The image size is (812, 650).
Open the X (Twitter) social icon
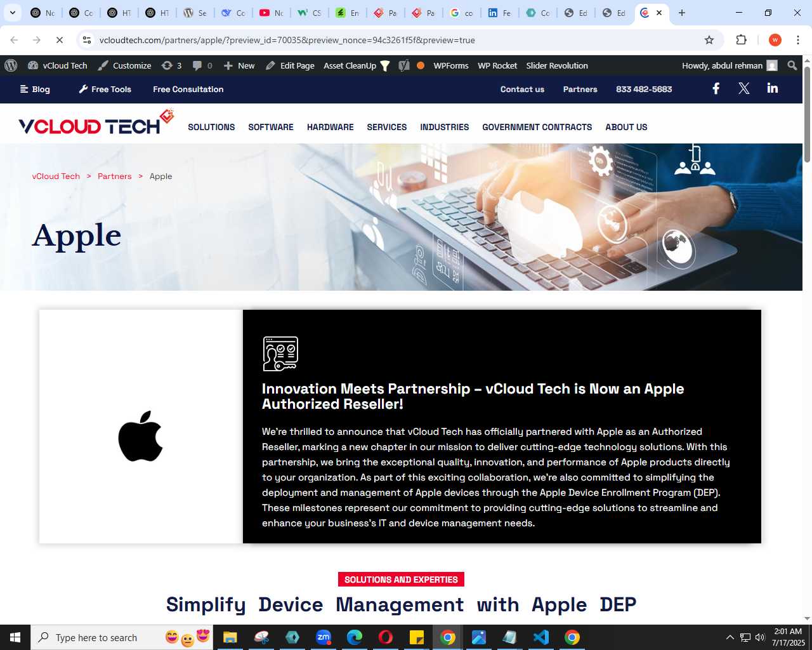click(x=744, y=89)
